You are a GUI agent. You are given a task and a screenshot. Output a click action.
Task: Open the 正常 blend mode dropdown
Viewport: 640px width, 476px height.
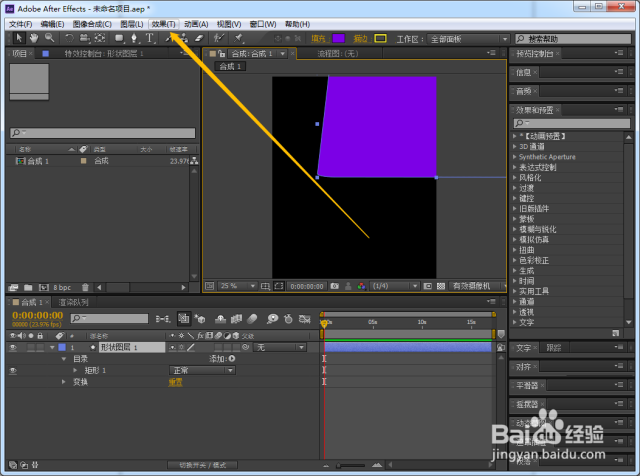(202, 370)
